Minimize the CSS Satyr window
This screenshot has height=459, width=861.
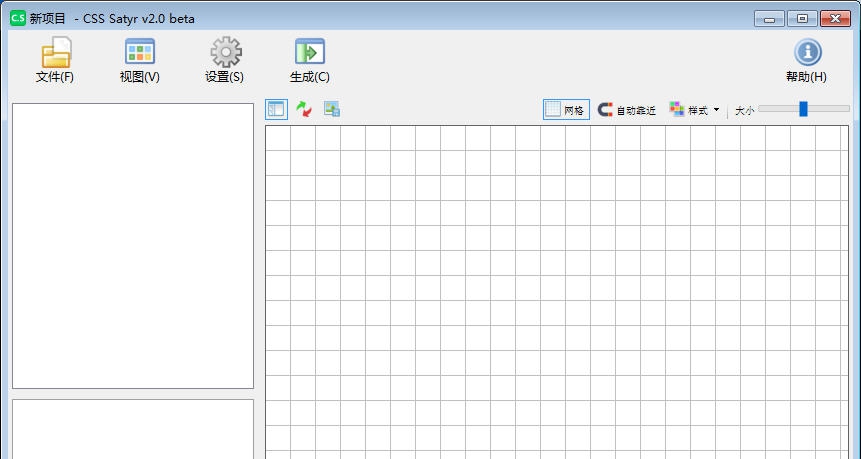pyautogui.click(x=769, y=19)
